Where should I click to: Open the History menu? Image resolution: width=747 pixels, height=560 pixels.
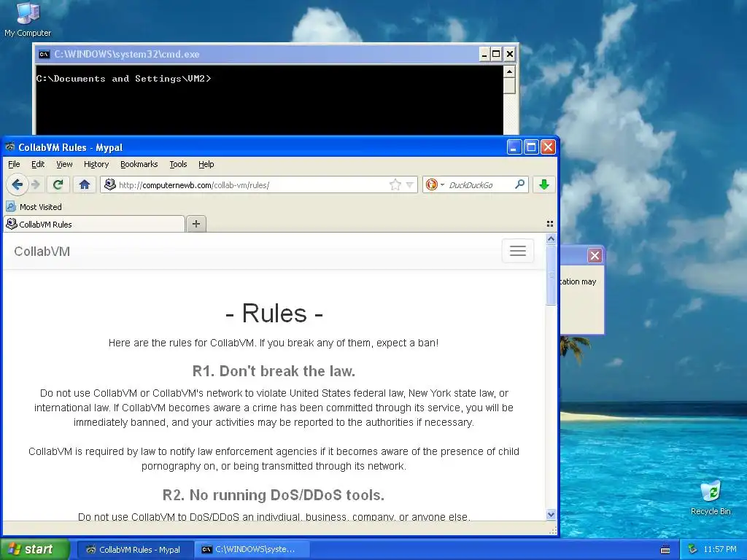[x=96, y=164]
